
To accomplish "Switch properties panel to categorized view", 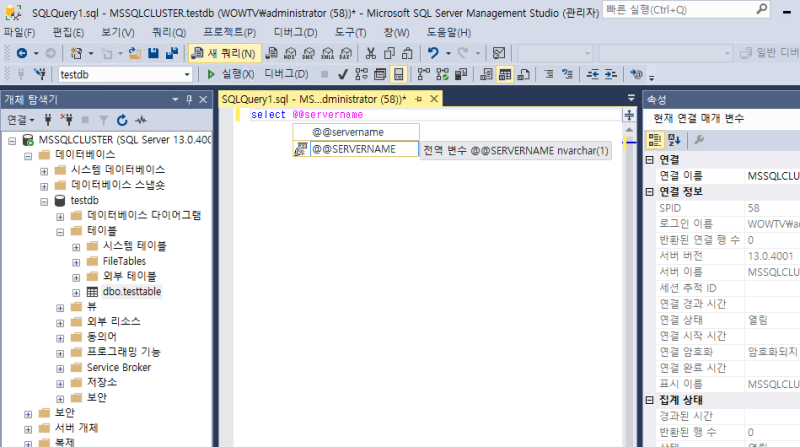I will click(655, 139).
